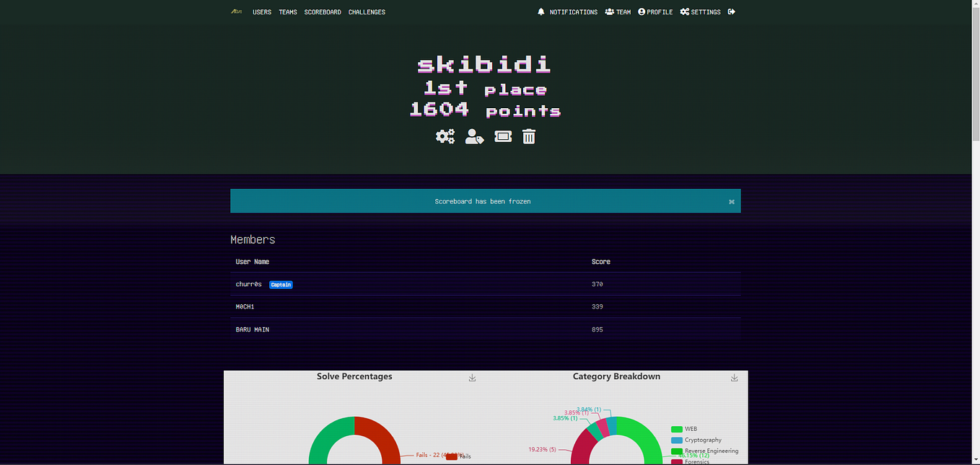Navigate to the CHALLENGES page
980x465 pixels.
click(x=367, y=12)
